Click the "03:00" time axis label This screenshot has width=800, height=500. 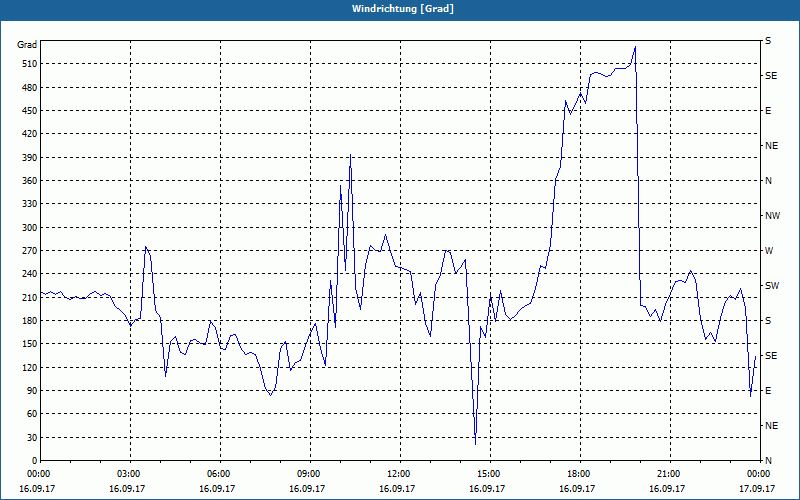pos(130,474)
